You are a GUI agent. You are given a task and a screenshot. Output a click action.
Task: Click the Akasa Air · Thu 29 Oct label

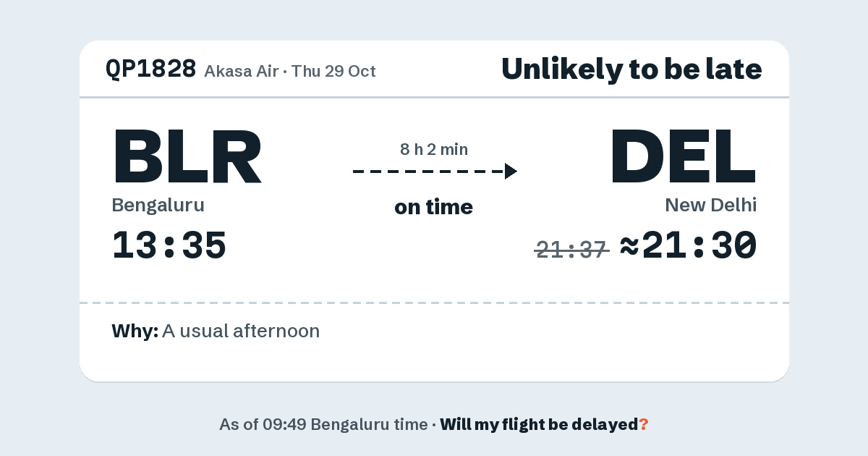pos(290,71)
